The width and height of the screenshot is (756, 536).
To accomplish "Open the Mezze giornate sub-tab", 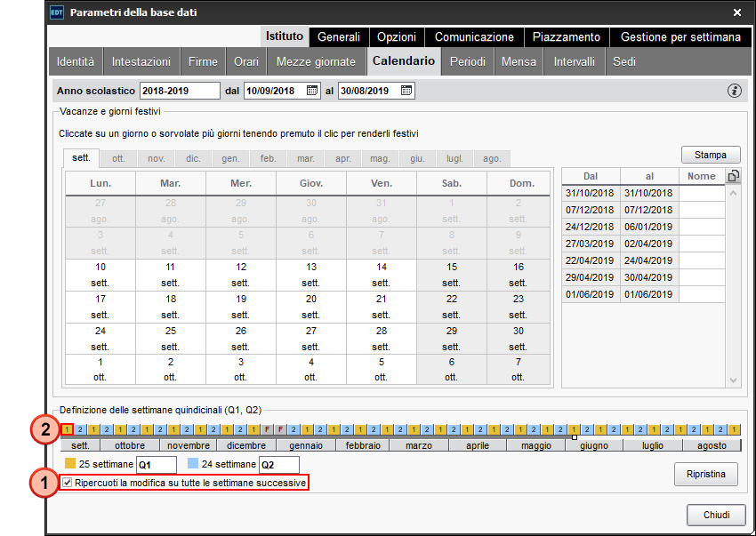I will click(x=316, y=61).
